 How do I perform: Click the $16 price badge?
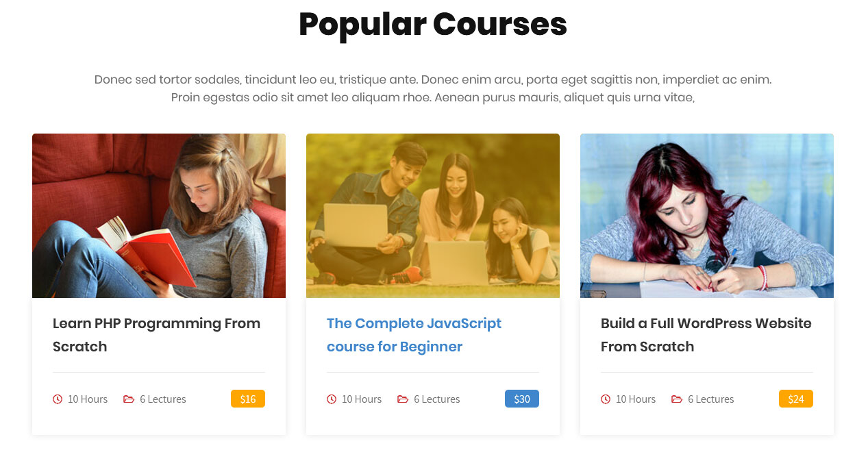click(248, 399)
